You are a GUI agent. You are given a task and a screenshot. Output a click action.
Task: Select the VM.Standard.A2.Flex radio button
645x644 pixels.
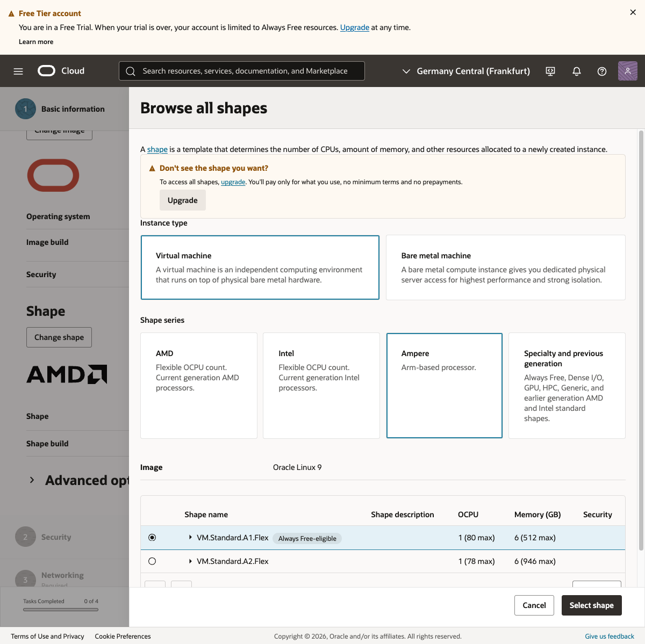coord(152,561)
